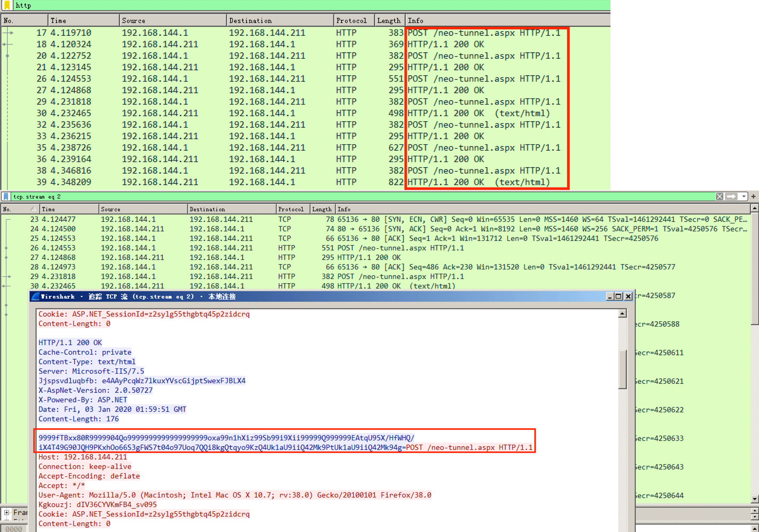The image size is (759, 532).
Task: Click Accept-Encoding: deflate line
Action: click(x=89, y=476)
